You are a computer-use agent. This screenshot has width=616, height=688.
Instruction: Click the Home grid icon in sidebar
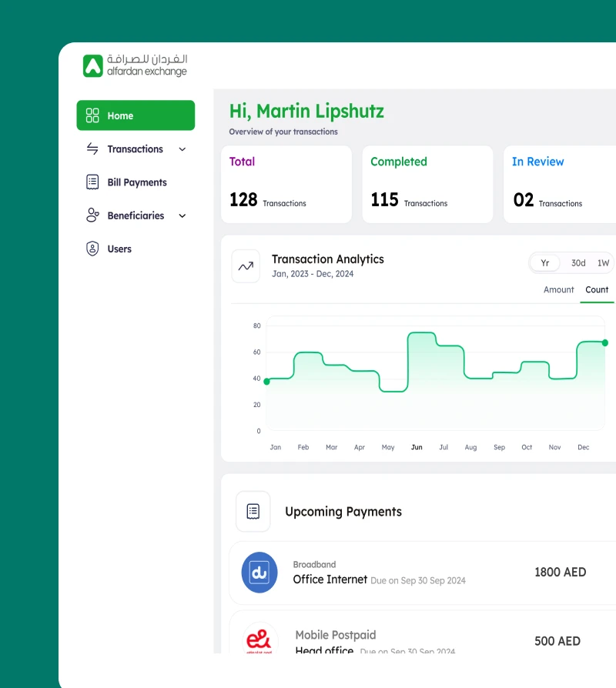[x=92, y=115]
